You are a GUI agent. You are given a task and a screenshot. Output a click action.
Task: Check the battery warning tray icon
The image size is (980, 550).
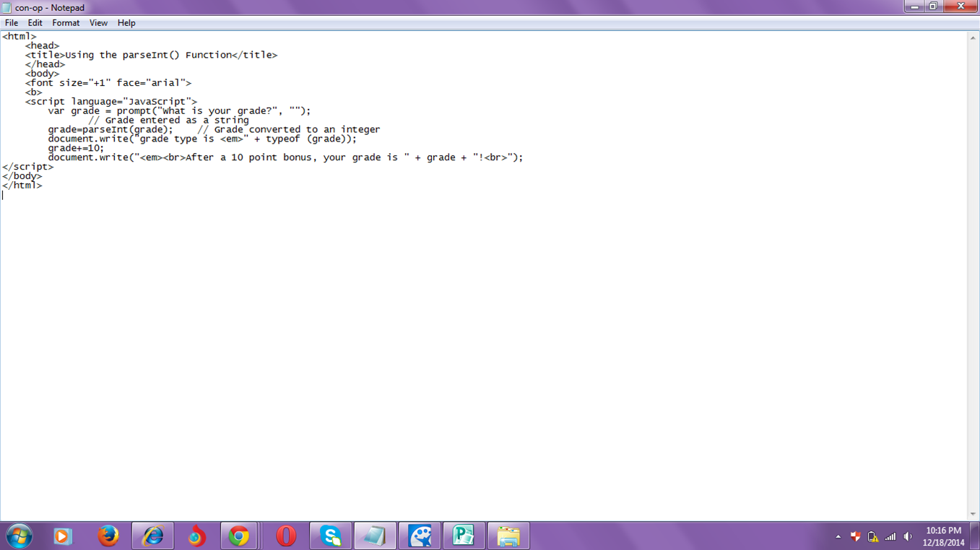click(x=872, y=536)
